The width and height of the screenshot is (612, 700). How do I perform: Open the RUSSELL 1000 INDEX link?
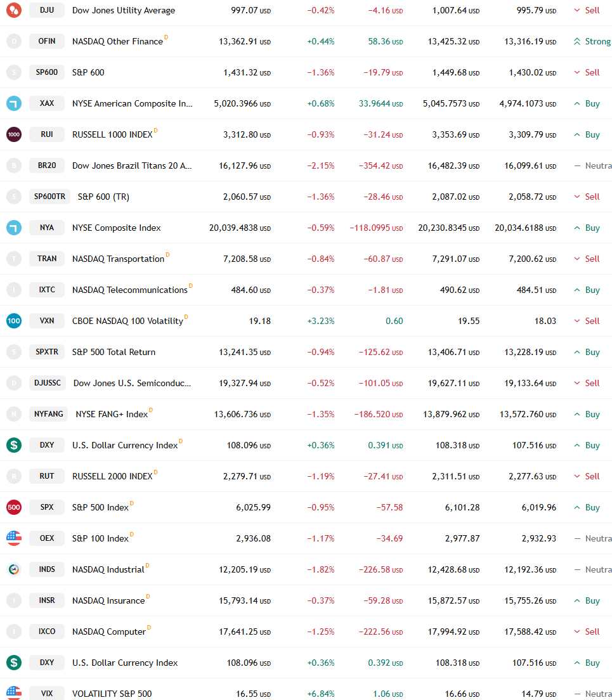(x=112, y=134)
